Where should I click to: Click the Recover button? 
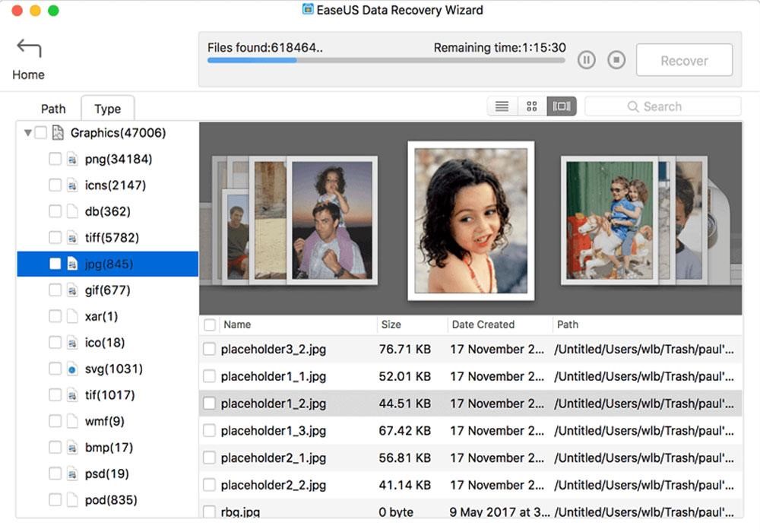point(684,60)
